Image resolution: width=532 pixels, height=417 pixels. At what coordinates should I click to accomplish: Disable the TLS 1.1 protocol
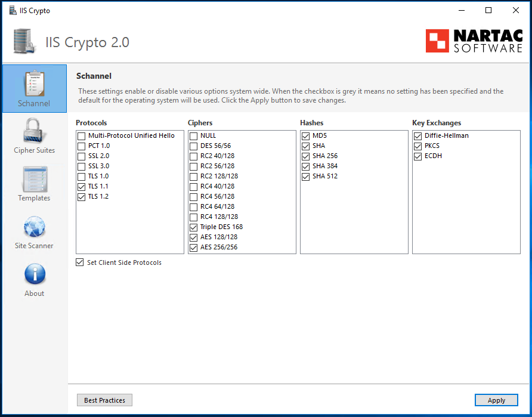pos(82,187)
